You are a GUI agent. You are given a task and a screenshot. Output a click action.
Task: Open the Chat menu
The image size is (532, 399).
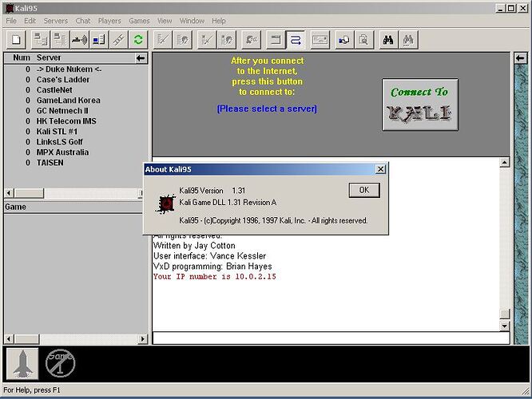pyautogui.click(x=83, y=21)
